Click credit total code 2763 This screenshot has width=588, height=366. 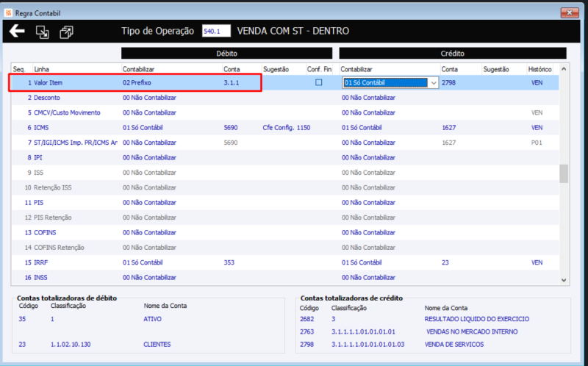(x=306, y=332)
